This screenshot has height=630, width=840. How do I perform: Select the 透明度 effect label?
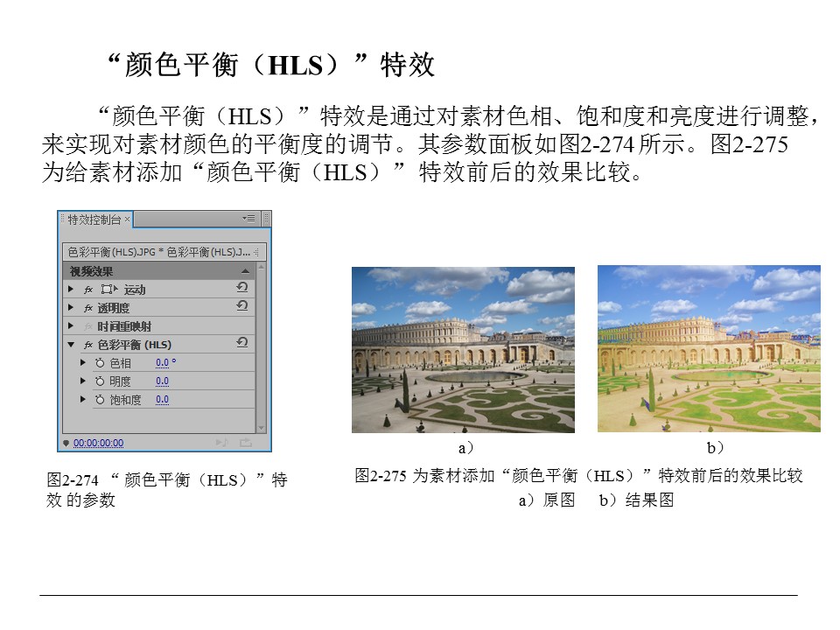pos(113,308)
